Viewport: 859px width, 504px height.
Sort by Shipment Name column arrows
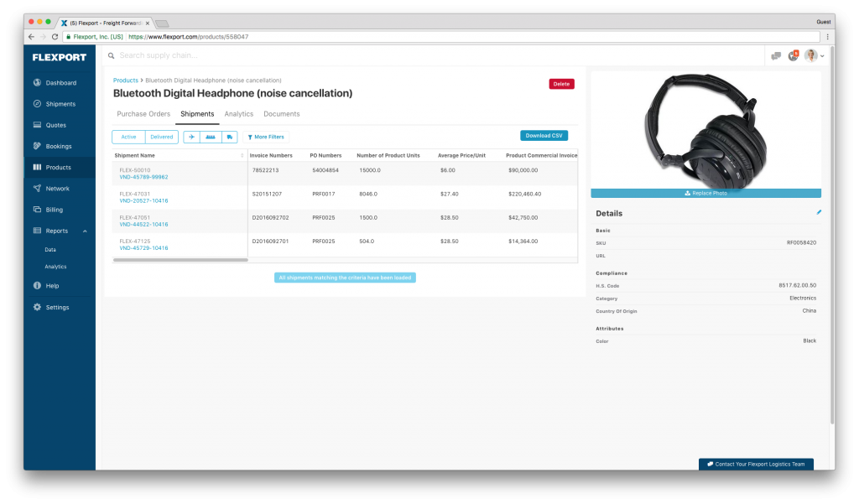[242, 156]
